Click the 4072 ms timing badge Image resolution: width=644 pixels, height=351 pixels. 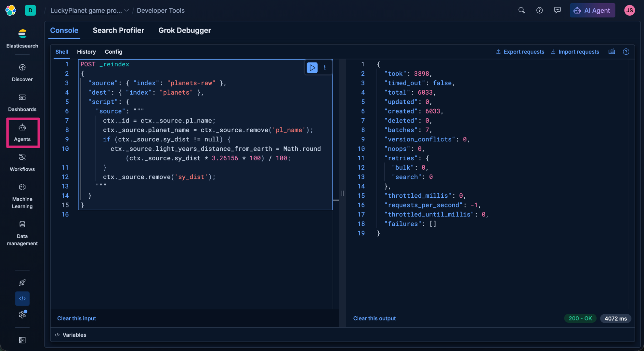615,318
